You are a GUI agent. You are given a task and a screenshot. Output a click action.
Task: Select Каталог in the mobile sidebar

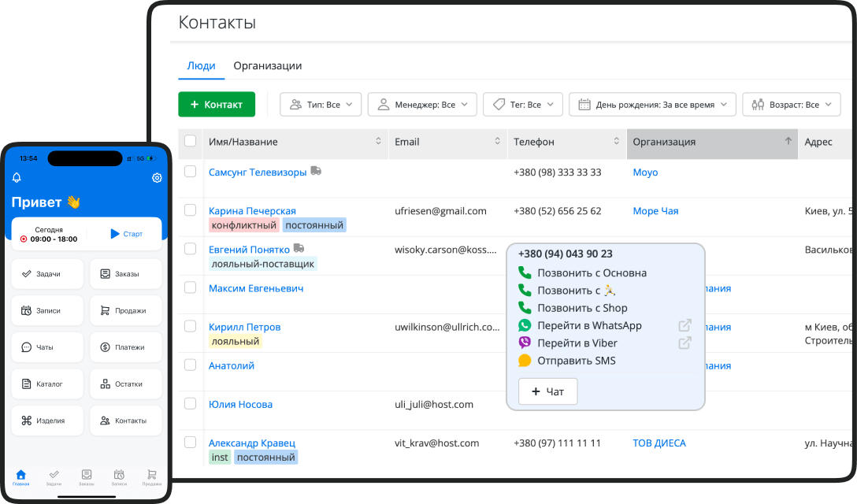pyautogui.click(x=46, y=384)
